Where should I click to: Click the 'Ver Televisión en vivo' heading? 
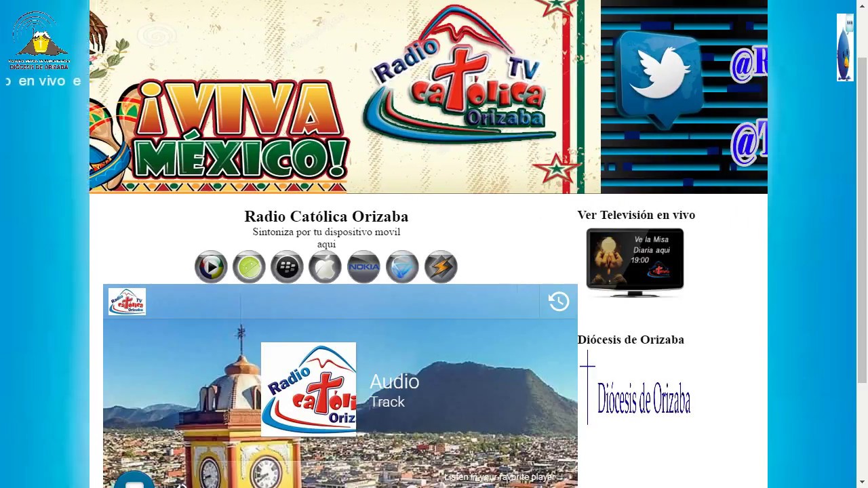[x=636, y=215]
